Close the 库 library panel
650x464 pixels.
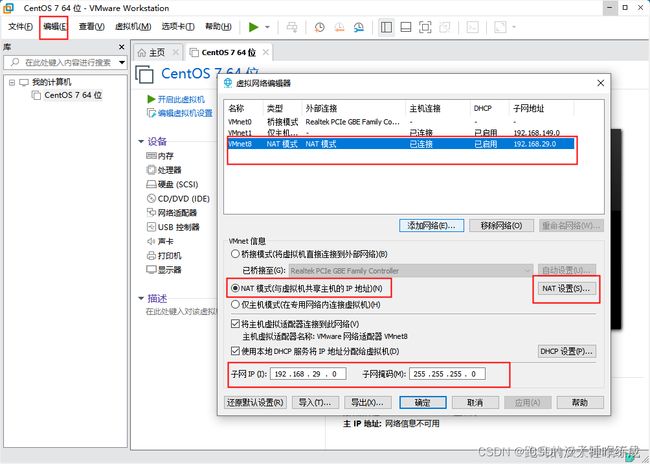(121, 47)
